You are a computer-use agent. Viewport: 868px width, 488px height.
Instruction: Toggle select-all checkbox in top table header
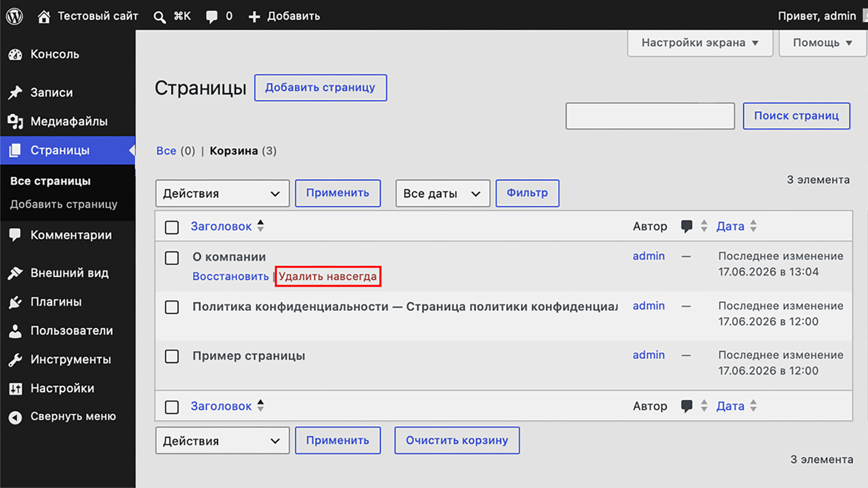click(x=172, y=227)
